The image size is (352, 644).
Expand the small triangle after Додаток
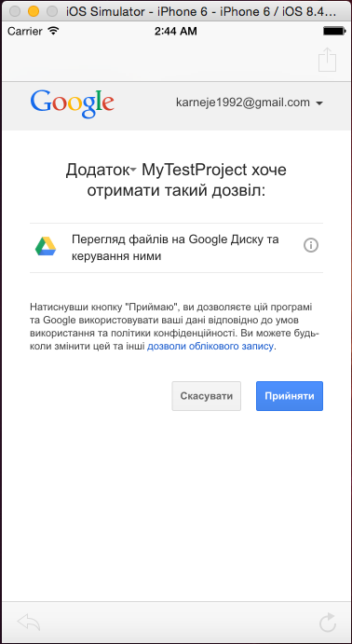click(134, 171)
